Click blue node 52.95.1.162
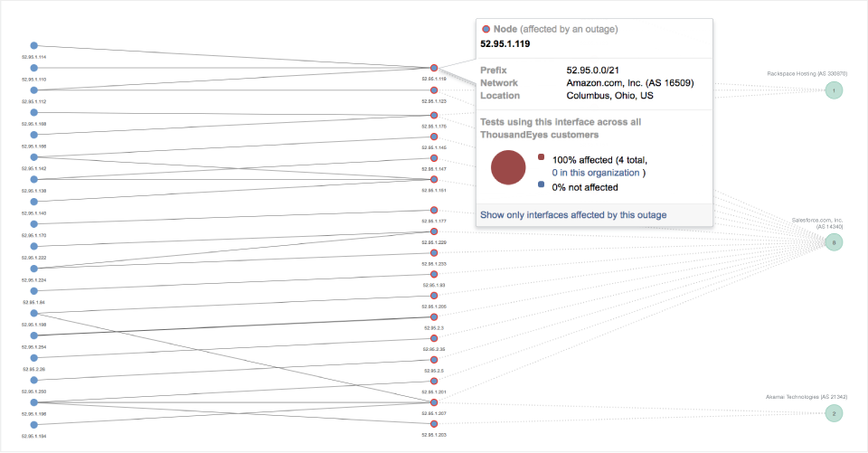The width and height of the screenshot is (868, 453). pyautogui.click(x=33, y=156)
